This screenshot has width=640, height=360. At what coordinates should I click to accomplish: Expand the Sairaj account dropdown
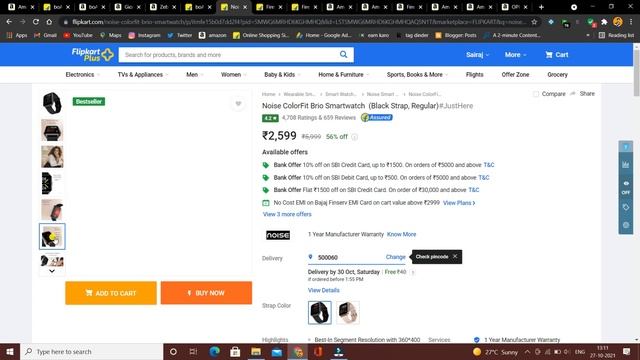tap(478, 55)
